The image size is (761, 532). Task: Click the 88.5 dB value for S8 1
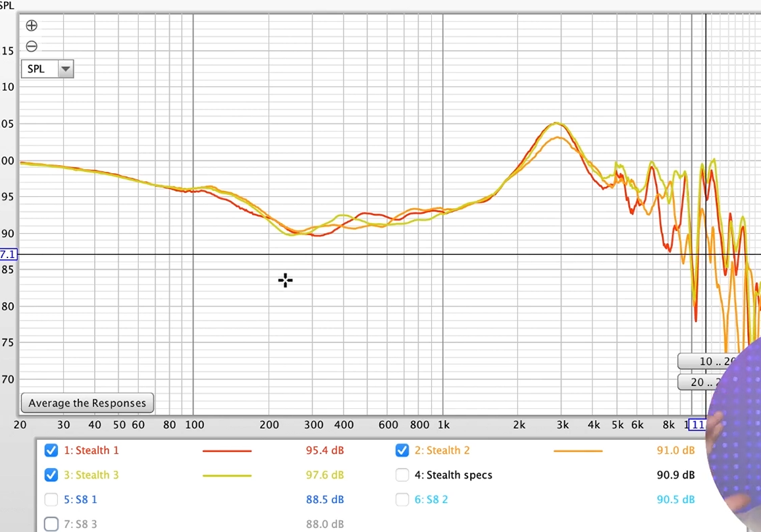325,500
